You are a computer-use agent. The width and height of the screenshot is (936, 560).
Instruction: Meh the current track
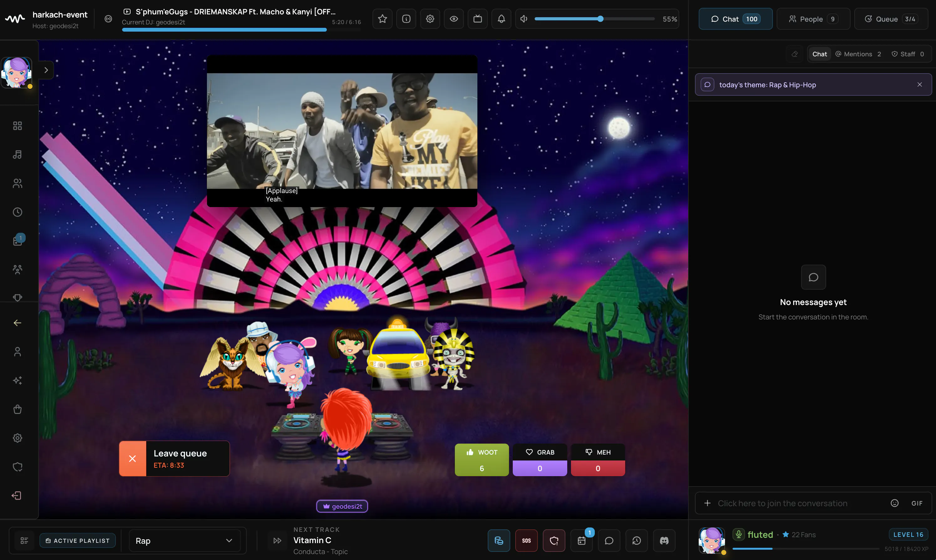(598, 460)
